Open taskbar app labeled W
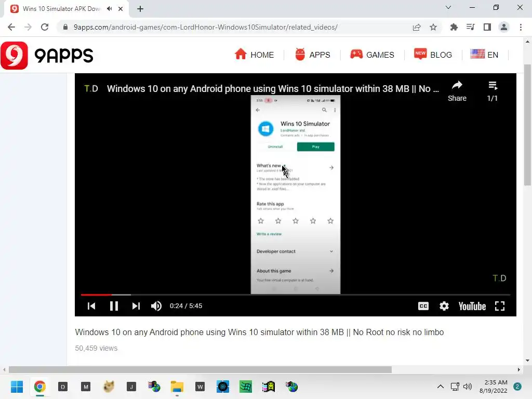 pyautogui.click(x=200, y=387)
